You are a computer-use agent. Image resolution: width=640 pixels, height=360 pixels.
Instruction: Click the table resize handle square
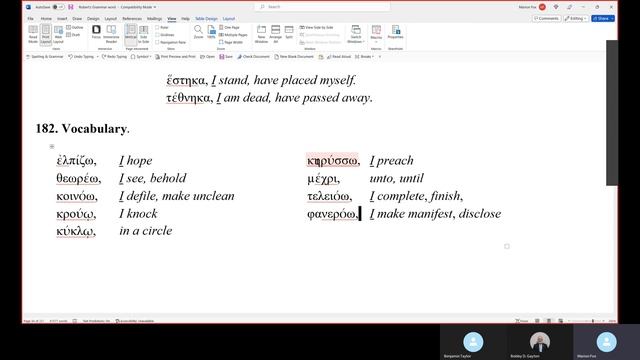pyautogui.click(x=507, y=246)
